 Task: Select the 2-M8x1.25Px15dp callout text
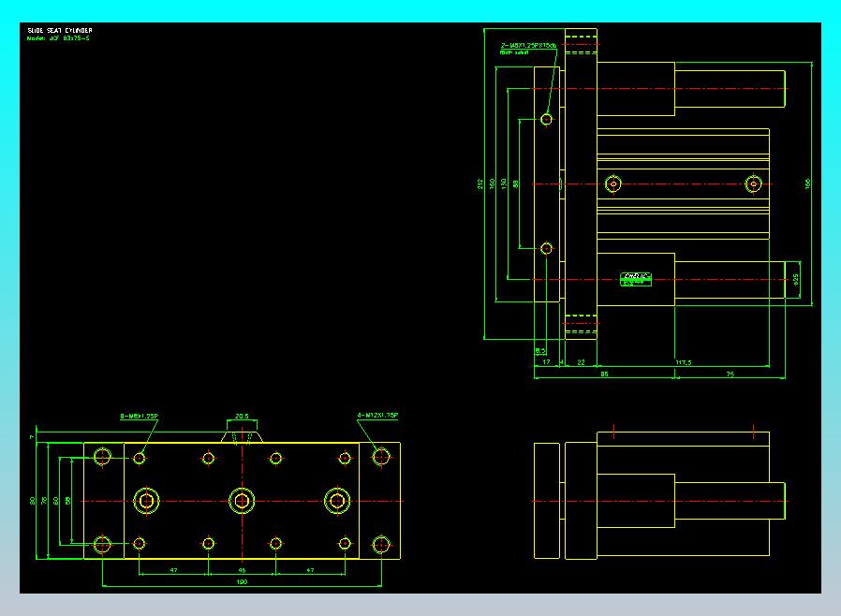point(528,46)
